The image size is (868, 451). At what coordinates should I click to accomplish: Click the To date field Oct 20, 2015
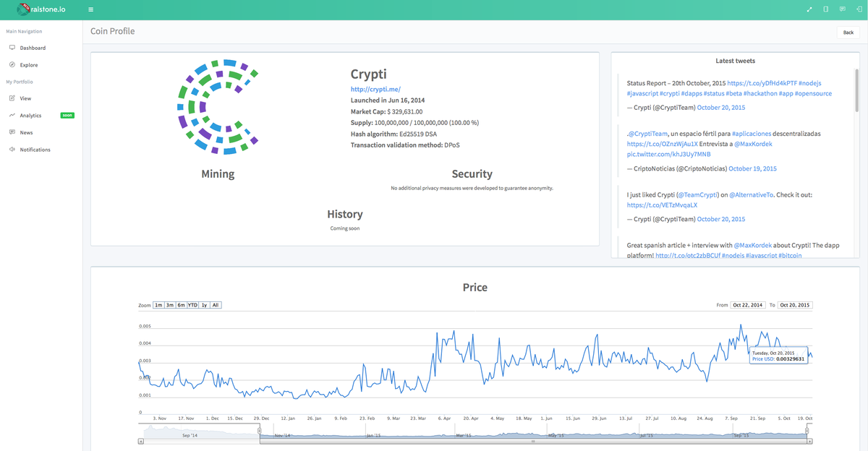coord(795,305)
